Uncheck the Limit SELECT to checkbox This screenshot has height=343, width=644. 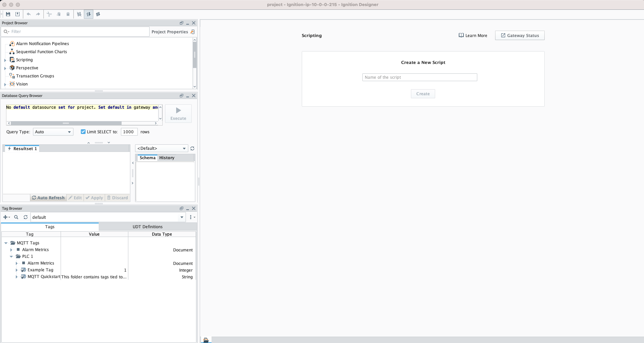[x=83, y=132]
